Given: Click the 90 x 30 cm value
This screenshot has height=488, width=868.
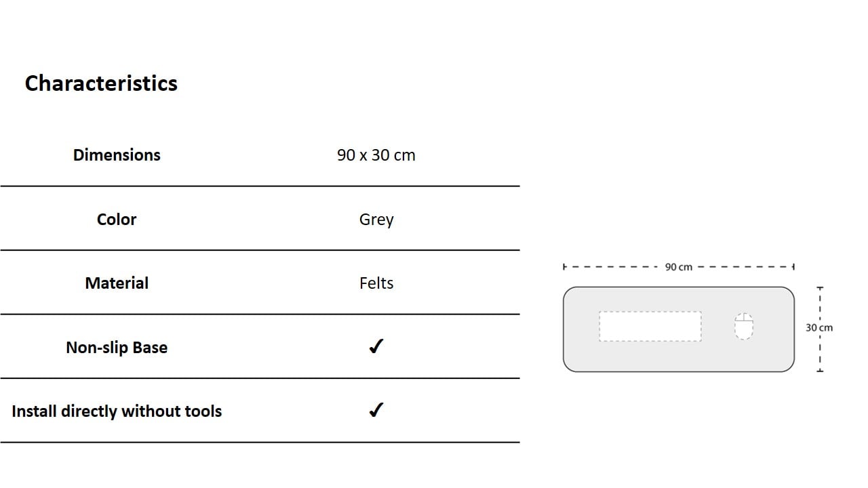Looking at the screenshot, I should tap(376, 155).
